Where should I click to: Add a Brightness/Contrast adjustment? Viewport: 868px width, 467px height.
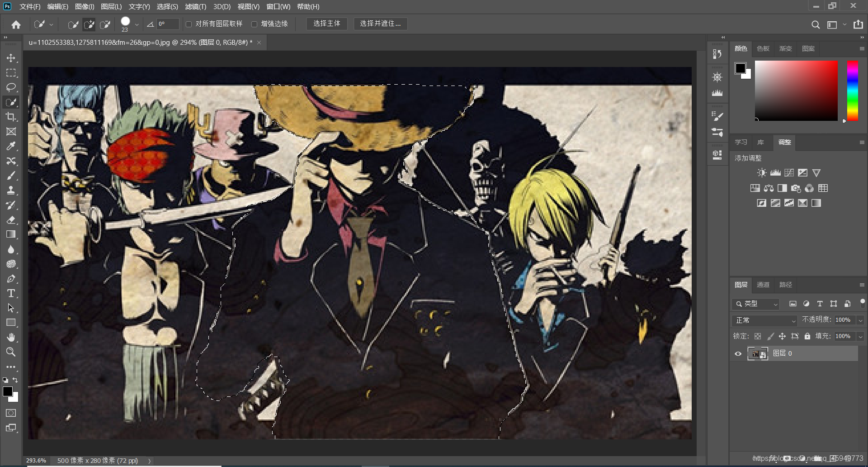tap(762, 172)
